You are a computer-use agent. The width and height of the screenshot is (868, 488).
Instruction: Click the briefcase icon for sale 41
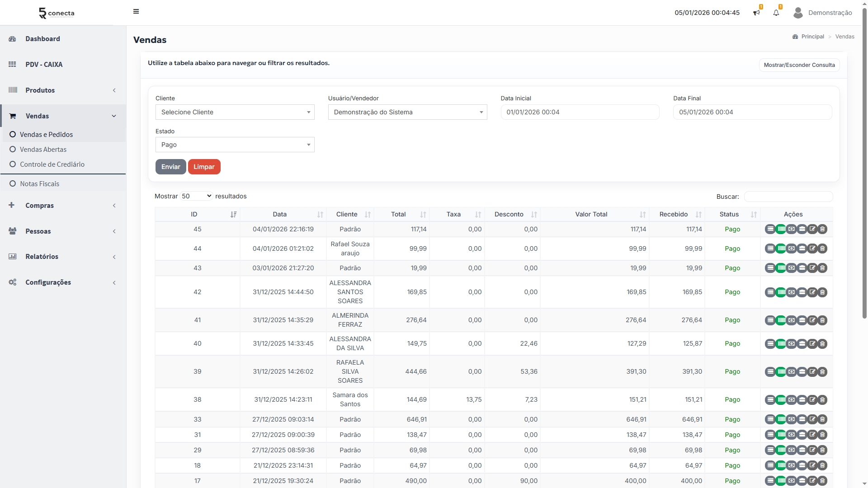(802, 320)
